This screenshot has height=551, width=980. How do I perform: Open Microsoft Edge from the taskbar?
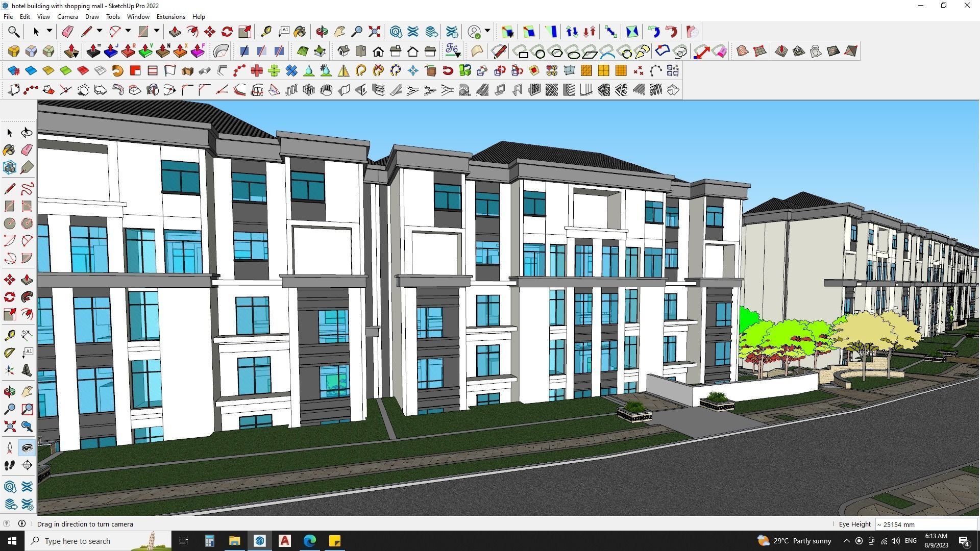(310, 541)
